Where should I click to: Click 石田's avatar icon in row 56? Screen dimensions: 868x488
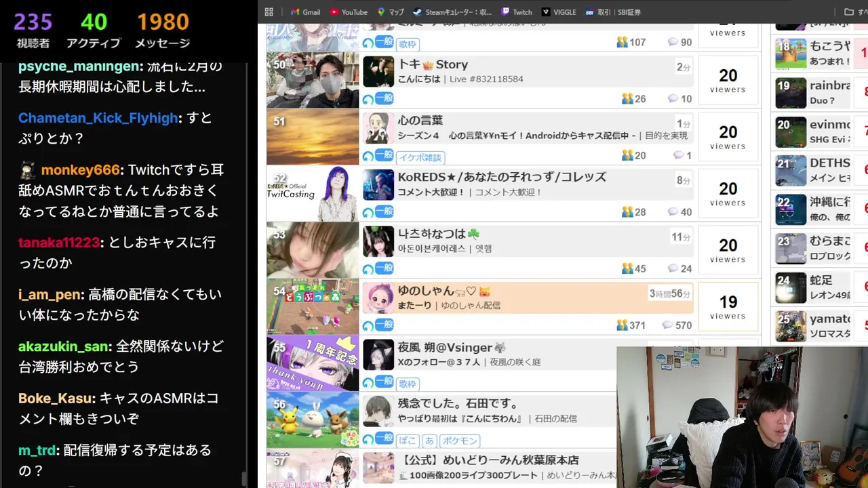(378, 411)
